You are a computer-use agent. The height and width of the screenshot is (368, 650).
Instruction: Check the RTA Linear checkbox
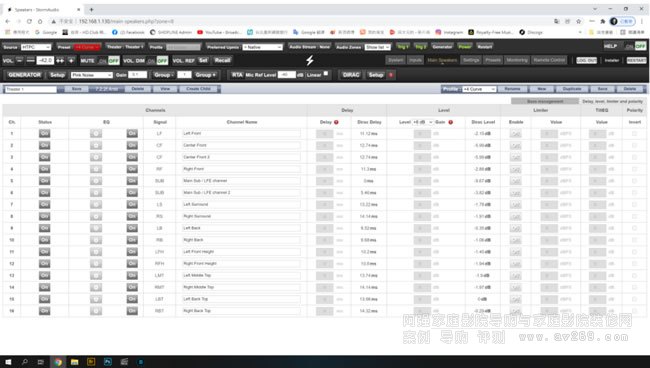(326, 74)
